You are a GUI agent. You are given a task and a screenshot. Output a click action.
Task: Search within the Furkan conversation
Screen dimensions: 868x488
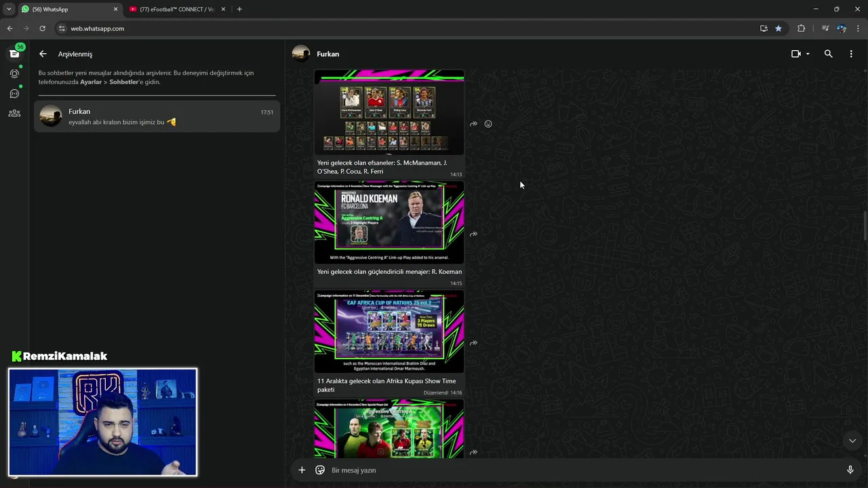(828, 54)
